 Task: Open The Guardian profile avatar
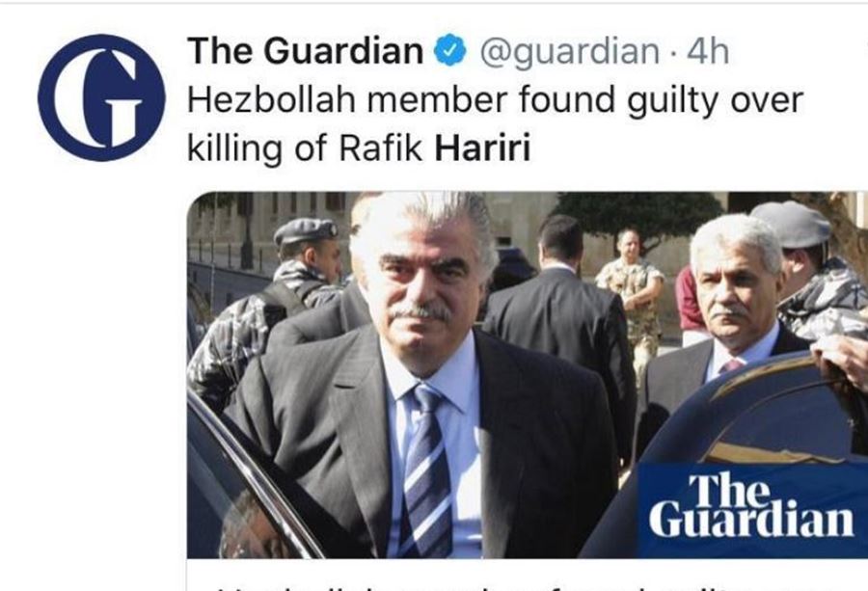pyautogui.click(x=101, y=97)
